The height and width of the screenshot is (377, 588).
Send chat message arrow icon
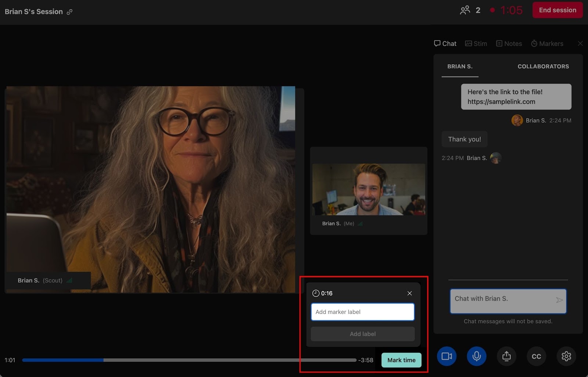click(x=559, y=300)
